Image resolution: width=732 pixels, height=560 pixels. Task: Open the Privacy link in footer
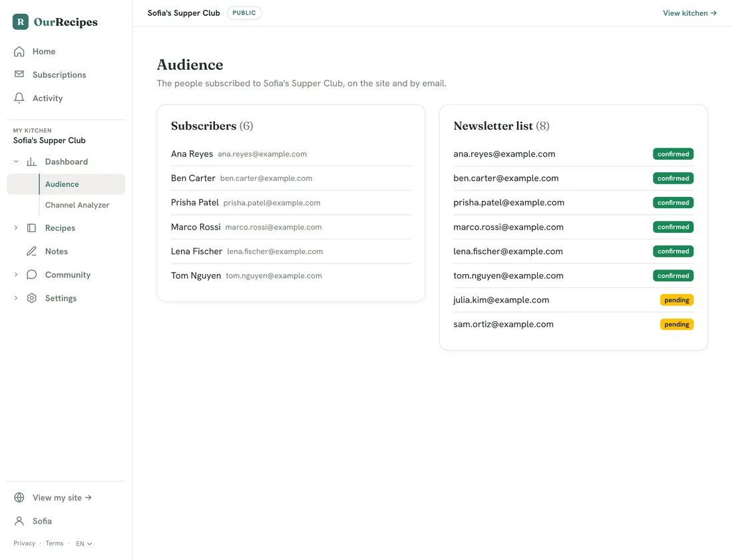(x=24, y=543)
